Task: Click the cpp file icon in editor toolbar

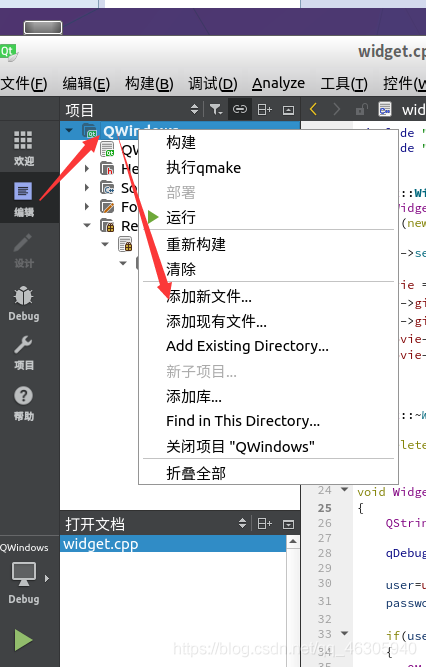Action: pyautogui.click(x=385, y=109)
